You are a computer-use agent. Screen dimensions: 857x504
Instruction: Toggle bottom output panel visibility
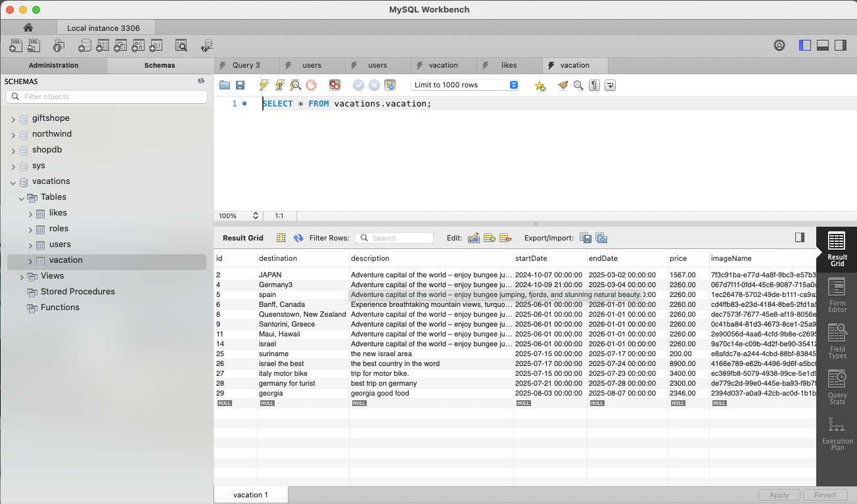point(823,45)
